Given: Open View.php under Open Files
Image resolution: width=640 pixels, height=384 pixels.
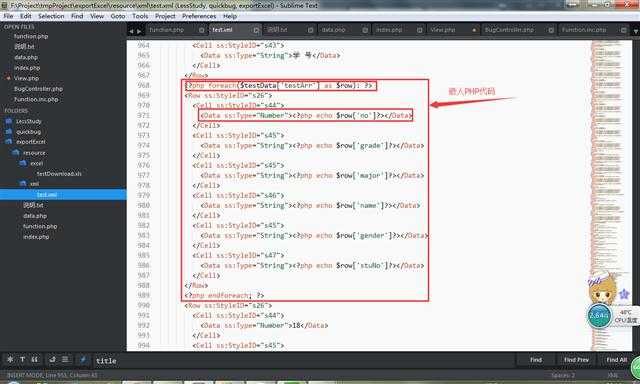Looking at the screenshot, I should click(x=26, y=78).
